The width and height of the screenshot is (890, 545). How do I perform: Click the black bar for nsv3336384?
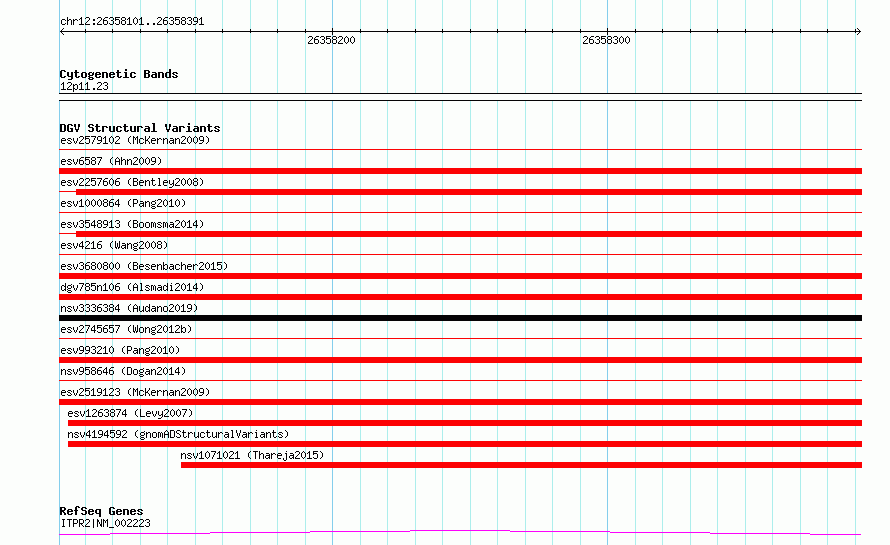[461, 318]
